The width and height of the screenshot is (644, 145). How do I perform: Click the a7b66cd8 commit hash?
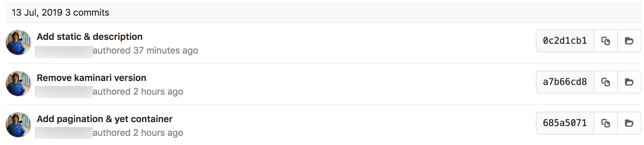565,82
